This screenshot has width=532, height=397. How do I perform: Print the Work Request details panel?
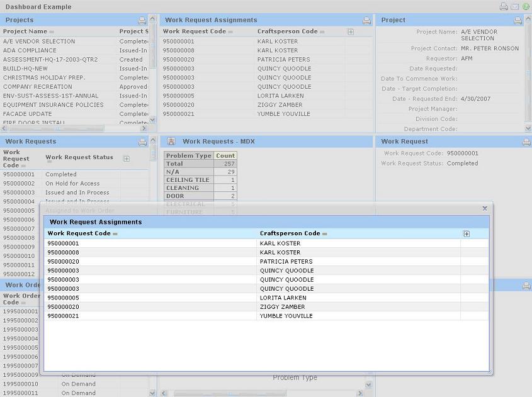526,142
